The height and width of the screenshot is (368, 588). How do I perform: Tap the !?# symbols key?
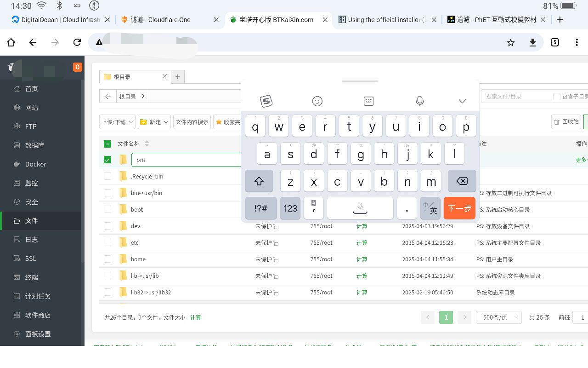[x=261, y=208]
